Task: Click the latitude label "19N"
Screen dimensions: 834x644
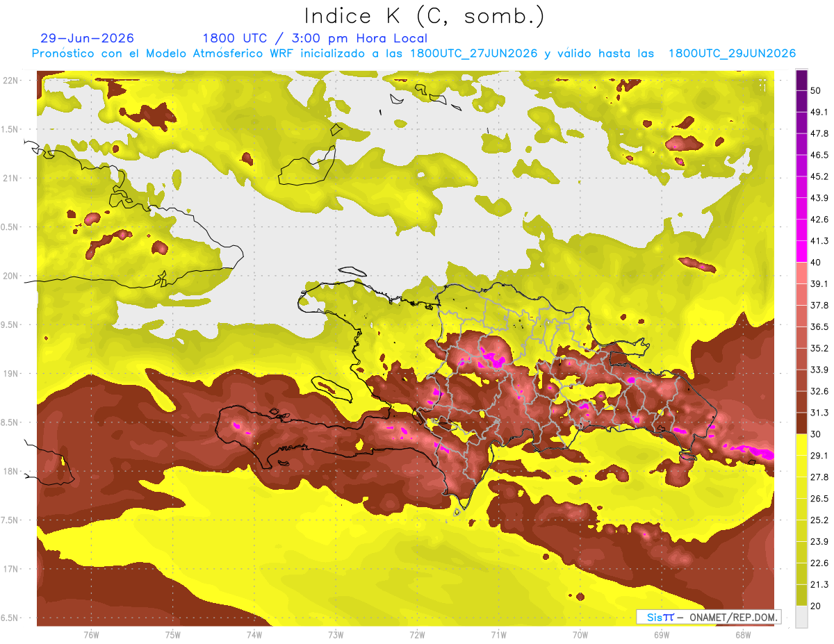Action: click(x=10, y=374)
